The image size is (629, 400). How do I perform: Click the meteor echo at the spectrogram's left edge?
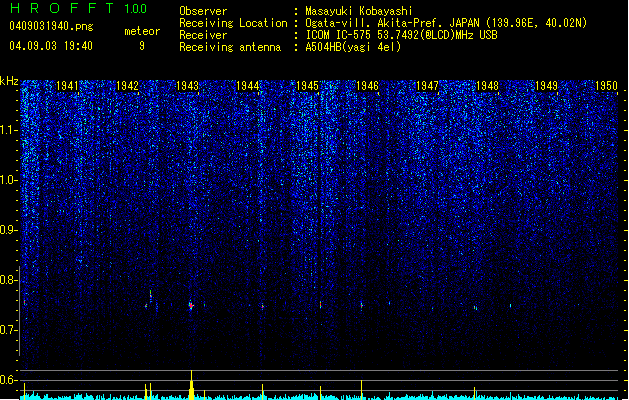click(24, 302)
